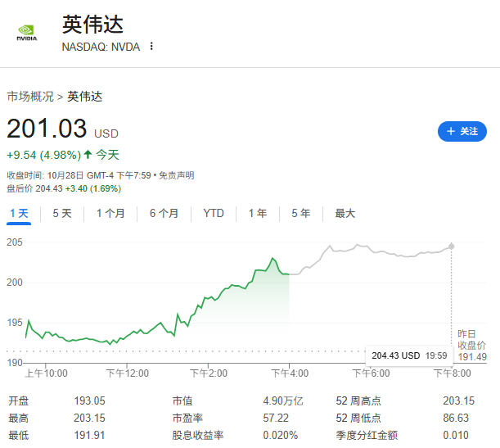This screenshot has width=500, height=448.
Task: Click the 开盘 value 193.05
Action: pyautogui.click(x=89, y=400)
